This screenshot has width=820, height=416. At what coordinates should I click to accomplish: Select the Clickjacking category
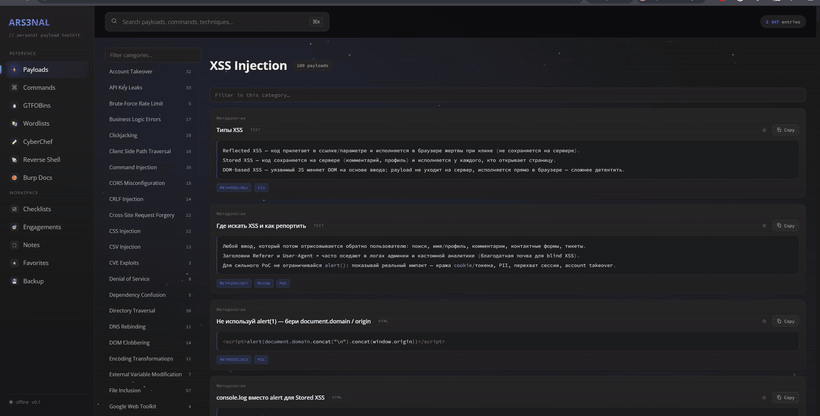150,136
